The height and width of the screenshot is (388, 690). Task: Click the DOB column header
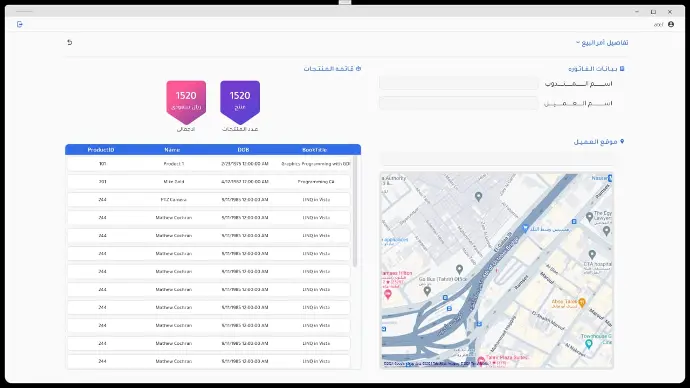(x=243, y=150)
